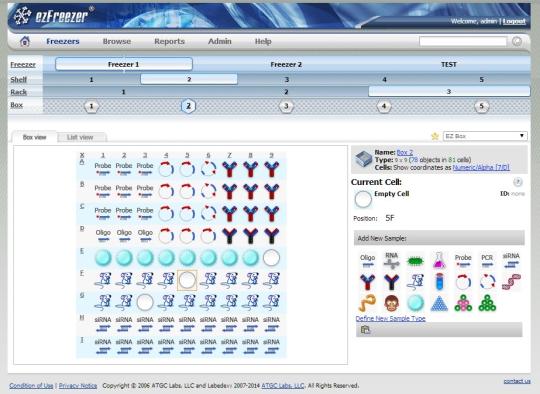The width and height of the screenshot is (540, 394).
Task: Select plasmid sample in row A column 4
Action: coord(166,169)
